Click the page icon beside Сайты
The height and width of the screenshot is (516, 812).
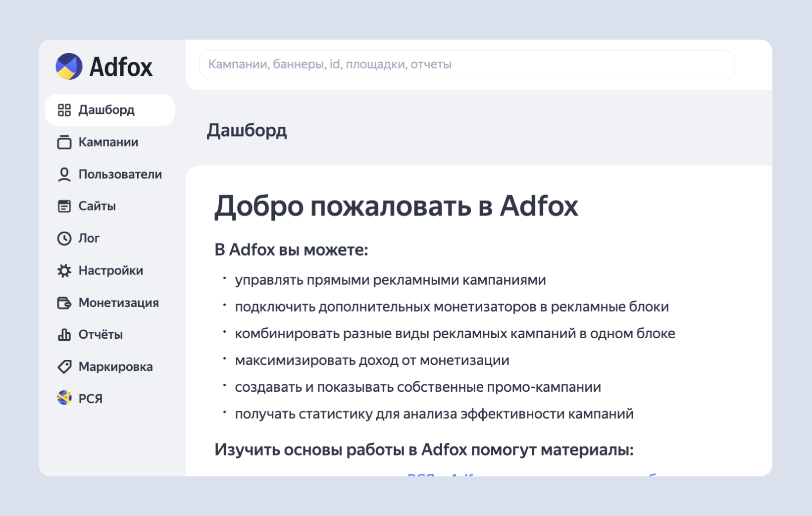point(64,206)
